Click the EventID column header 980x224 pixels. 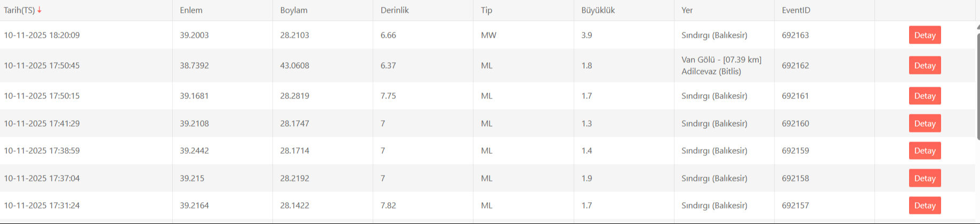click(796, 10)
